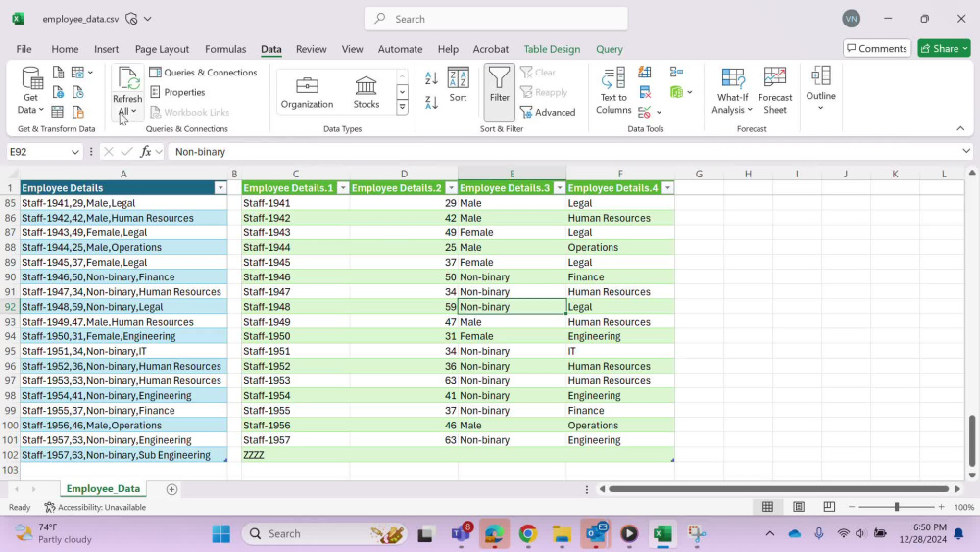Screen dimensions: 980x552
Task: Open Employee Details column filter dropdown
Action: (x=220, y=188)
